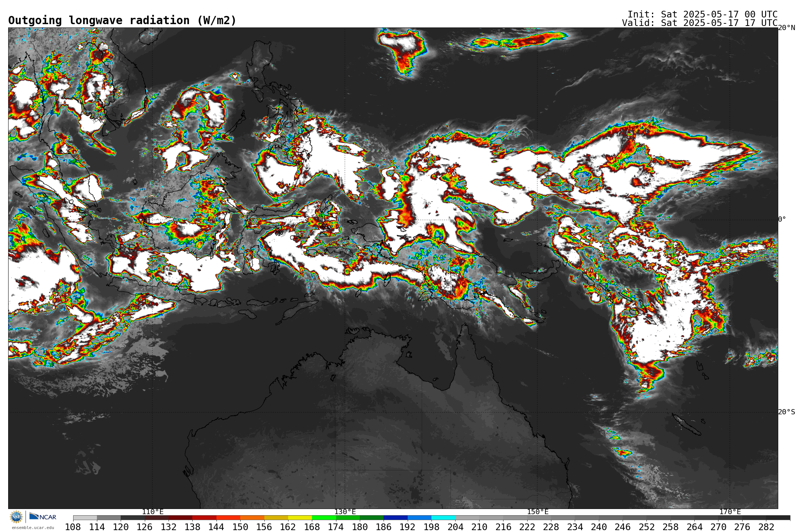Click the 222 colorbar value
The width and height of the screenshot is (802, 532).
point(527,527)
